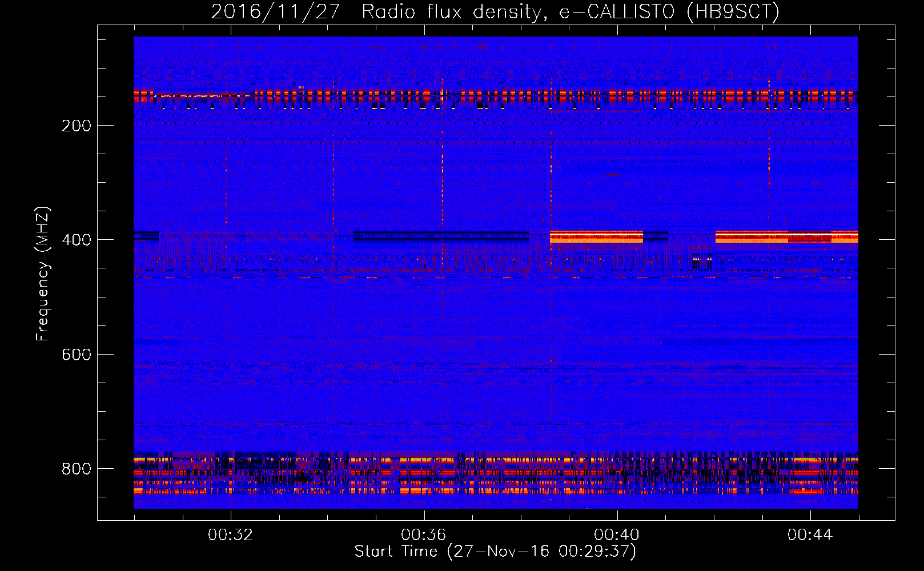Click the 00:36 time tick label
The height and width of the screenshot is (571, 924).
pyautogui.click(x=423, y=535)
